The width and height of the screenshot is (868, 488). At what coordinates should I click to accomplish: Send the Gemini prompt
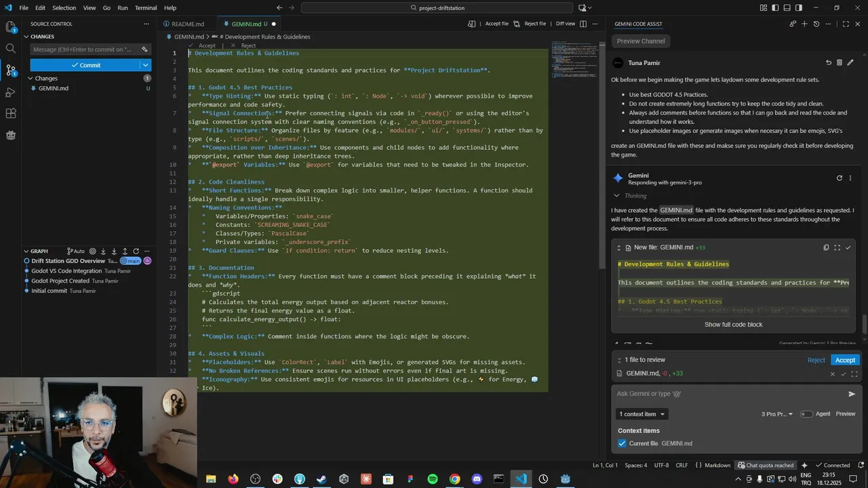[x=852, y=394]
